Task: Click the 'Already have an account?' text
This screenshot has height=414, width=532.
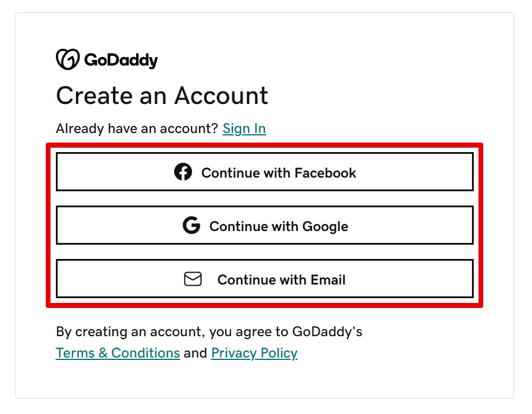Action: coord(137,129)
